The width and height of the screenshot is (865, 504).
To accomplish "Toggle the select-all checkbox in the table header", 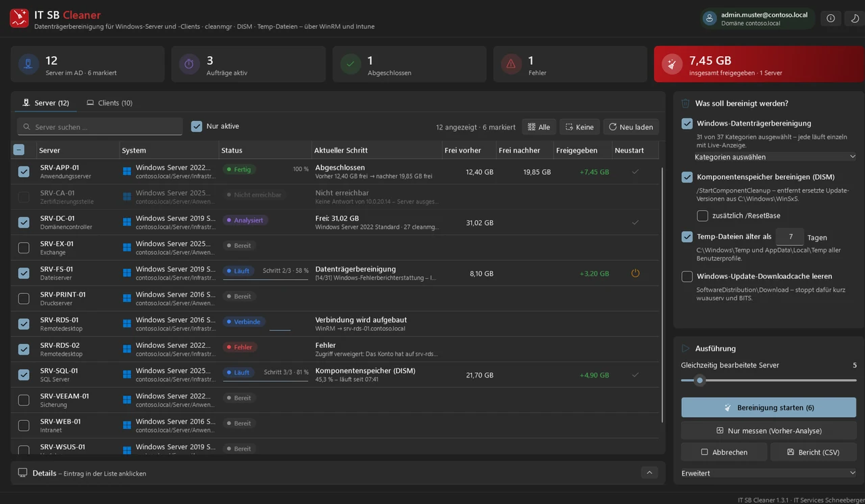I will (x=19, y=150).
